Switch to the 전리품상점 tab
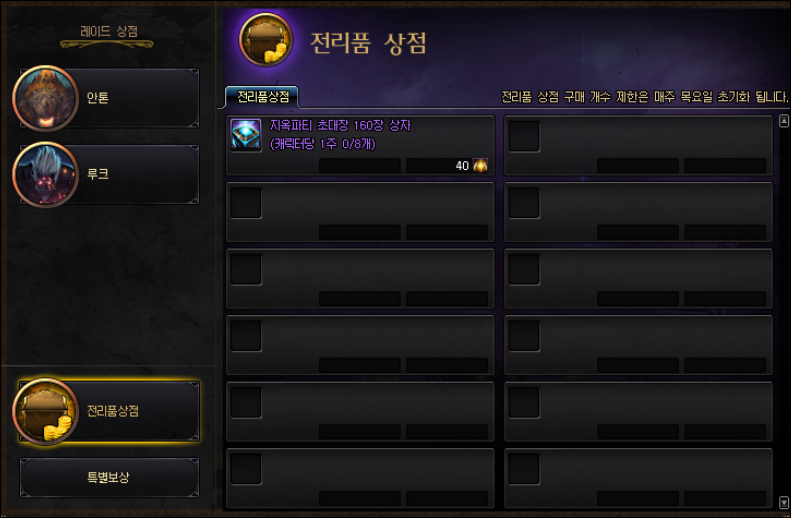 point(262,97)
